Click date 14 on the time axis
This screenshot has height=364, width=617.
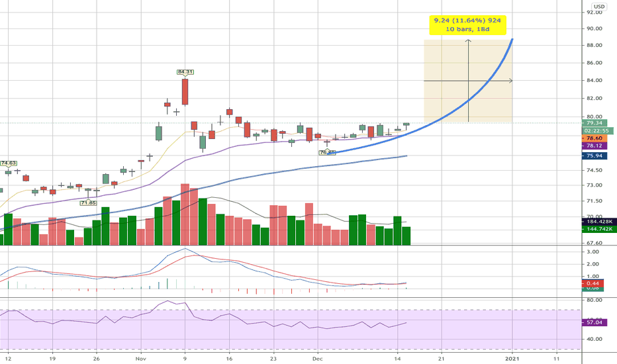pyautogui.click(x=397, y=359)
